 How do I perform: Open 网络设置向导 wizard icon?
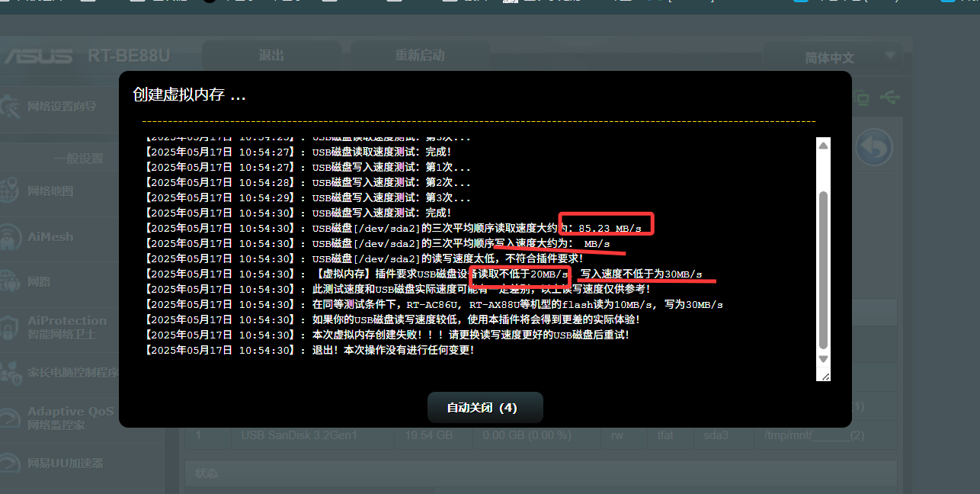11,107
